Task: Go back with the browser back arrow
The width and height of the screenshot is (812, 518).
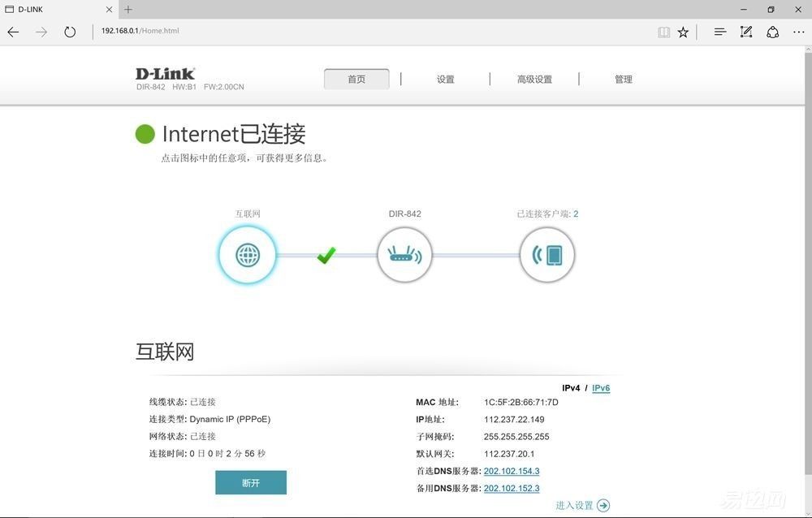Action: tap(14, 32)
